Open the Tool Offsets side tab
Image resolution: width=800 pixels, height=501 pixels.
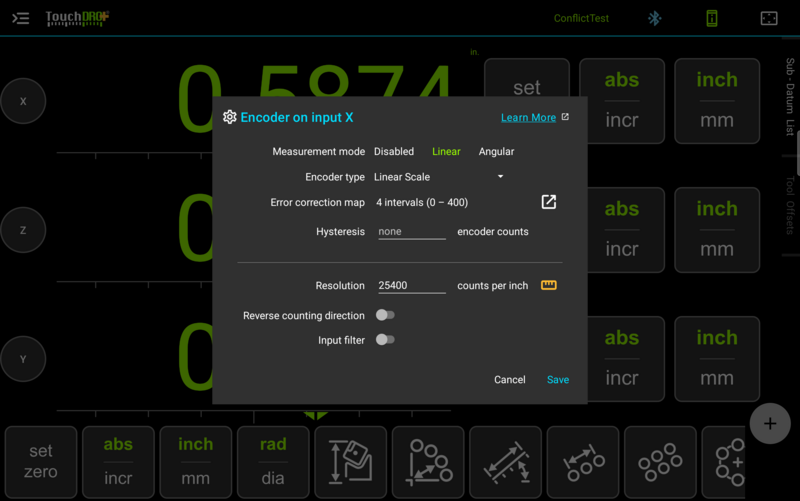[790, 205]
